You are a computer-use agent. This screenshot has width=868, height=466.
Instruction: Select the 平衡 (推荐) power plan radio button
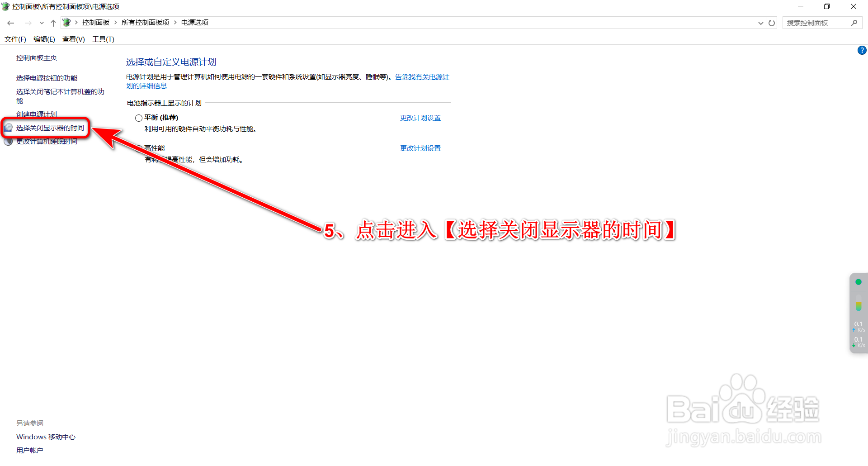(139, 118)
